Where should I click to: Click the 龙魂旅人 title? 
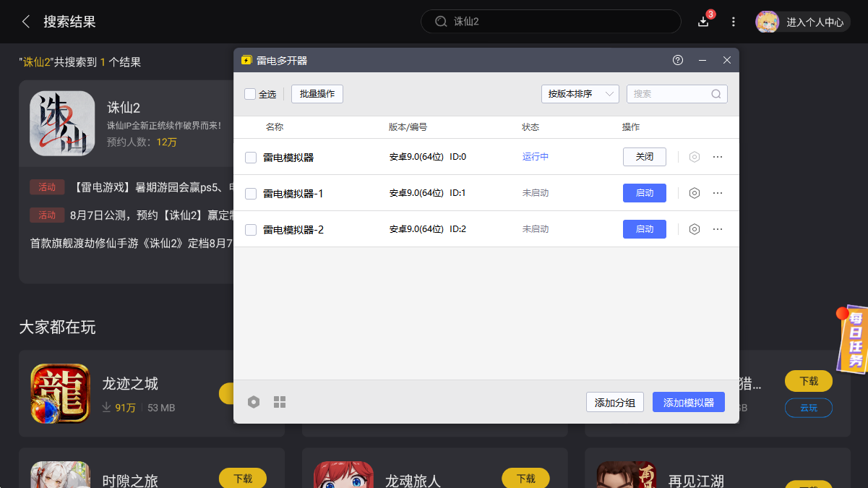[413, 481]
